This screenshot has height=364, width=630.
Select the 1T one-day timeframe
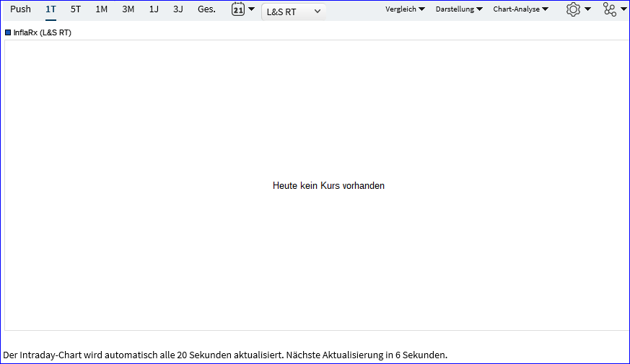point(51,9)
